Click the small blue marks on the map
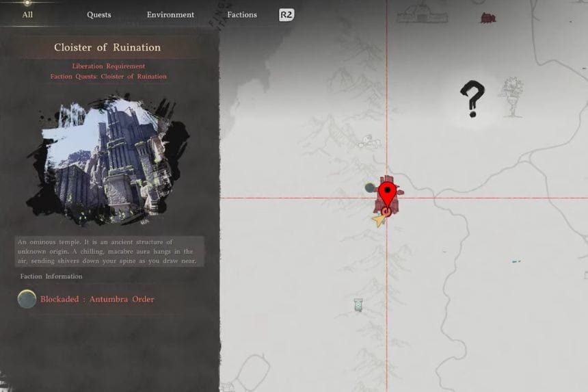This screenshot has width=588, height=392. click(515, 261)
